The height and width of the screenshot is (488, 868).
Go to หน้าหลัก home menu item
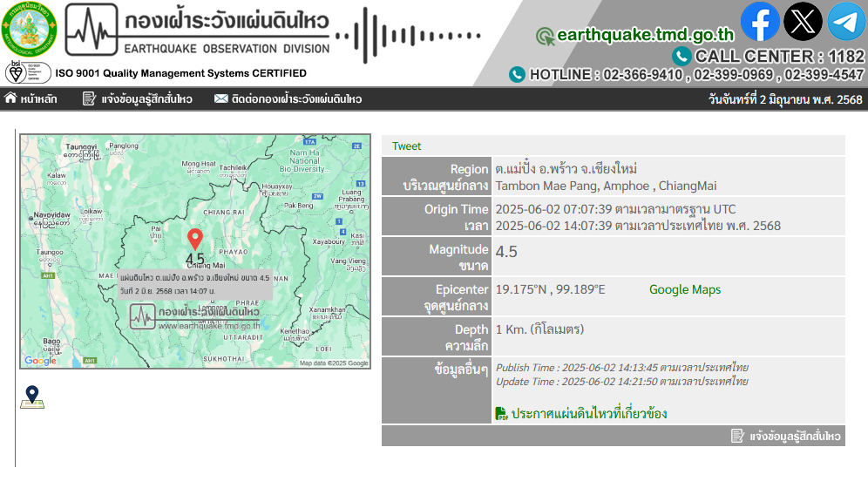point(31,99)
